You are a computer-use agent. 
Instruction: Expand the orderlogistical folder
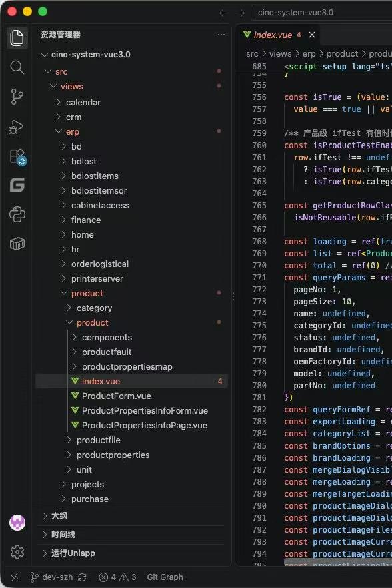pos(132,264)
